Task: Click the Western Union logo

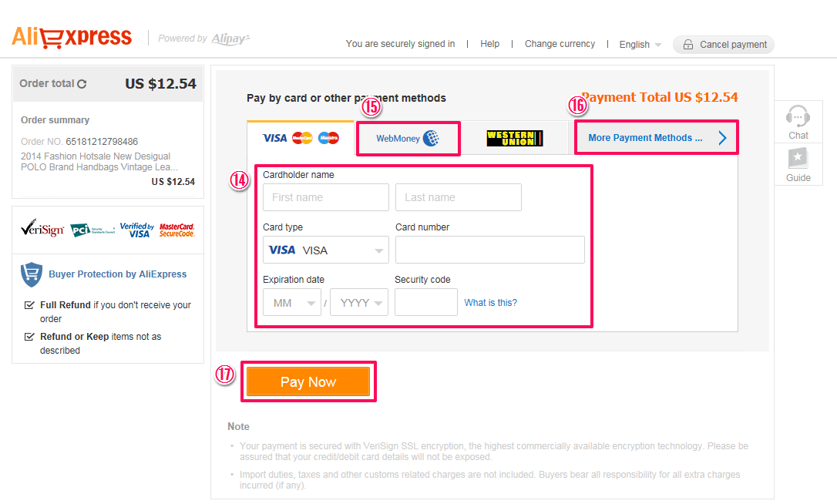Action: pos(515,138)
